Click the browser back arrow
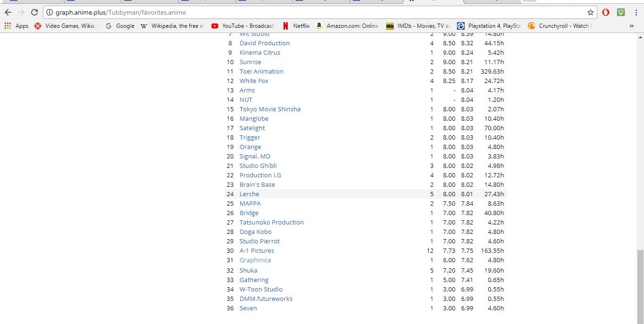This screenshot has width=644, height=324. pyautogui.click(x=8, y=12)
